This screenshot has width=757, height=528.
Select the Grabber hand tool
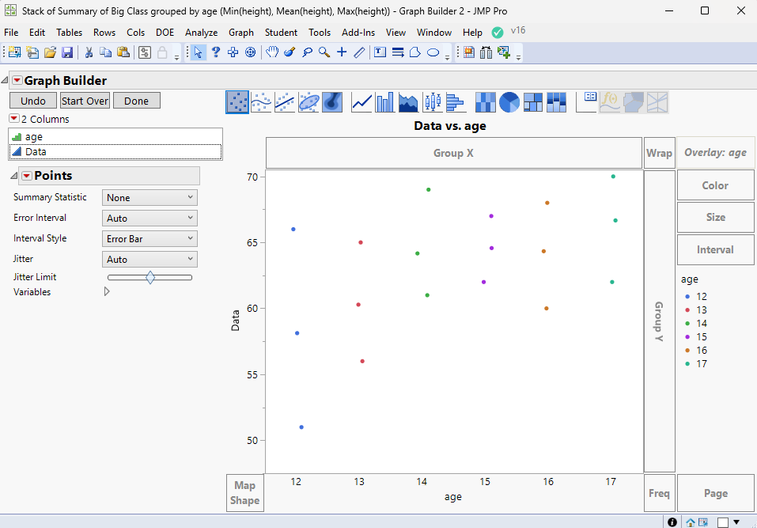pos(272,53)
